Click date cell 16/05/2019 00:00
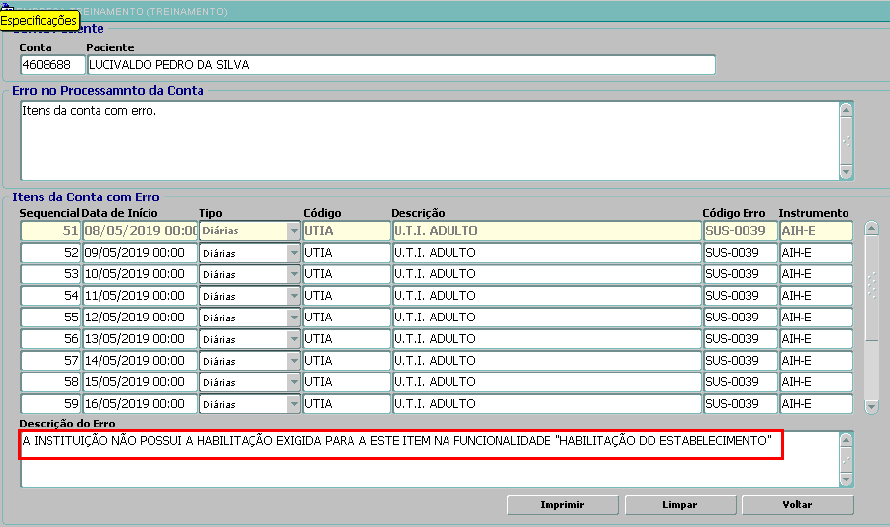 click(x=140, y=404)
